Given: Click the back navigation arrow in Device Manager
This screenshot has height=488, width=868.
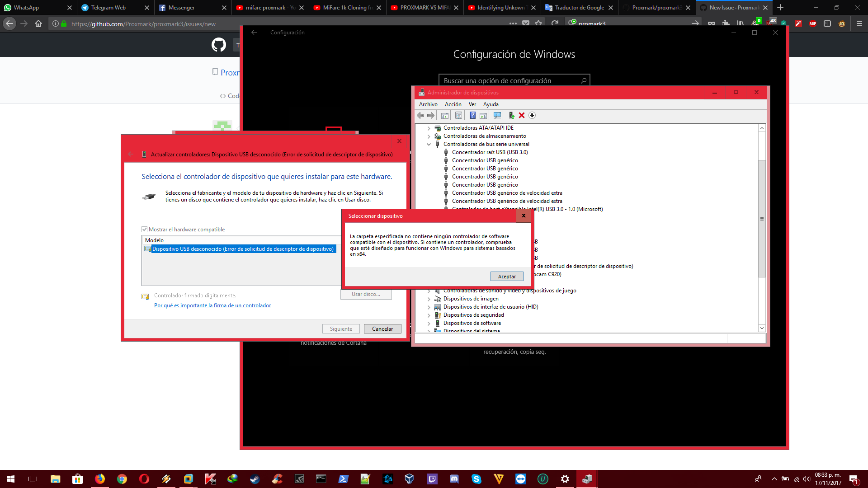Looking at the screenshot, I should point(421,115).
